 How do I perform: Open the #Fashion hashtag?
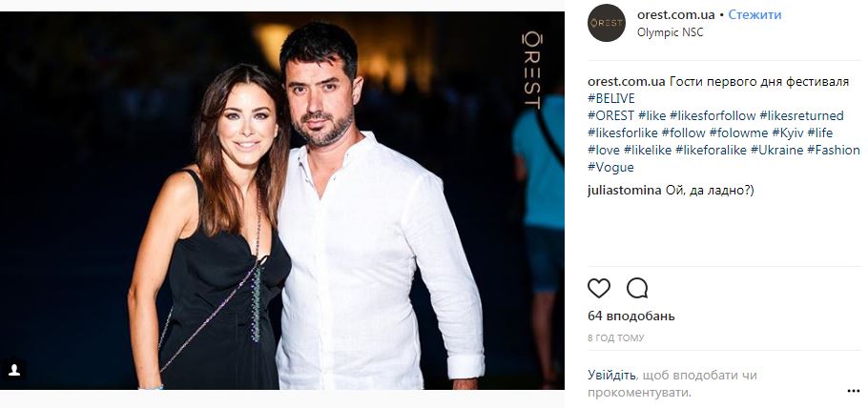coord(833,151)
